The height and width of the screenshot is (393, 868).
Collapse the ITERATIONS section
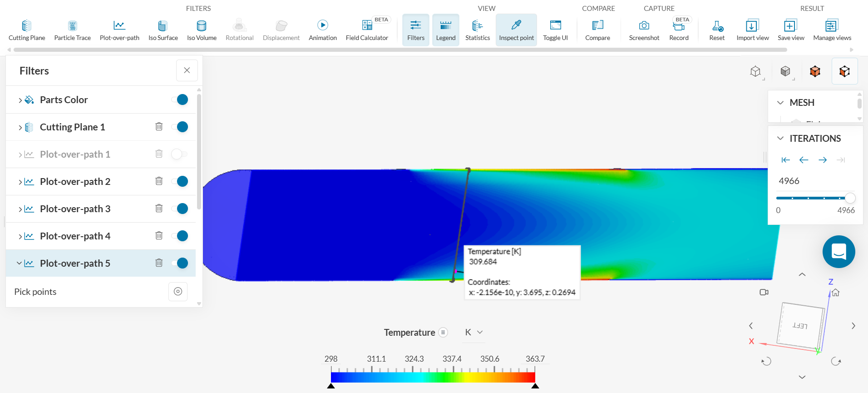tap(780, 138)
